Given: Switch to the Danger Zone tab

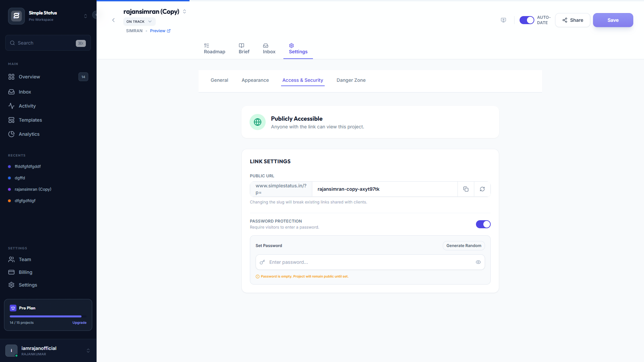Looking at the screenshot, I should [x=351, y=80].
